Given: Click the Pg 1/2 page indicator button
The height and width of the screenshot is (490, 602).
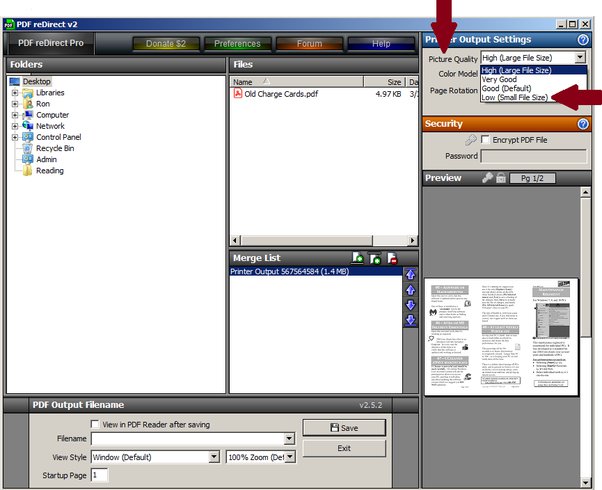Looking at the screenshot, I should tap(532, 178).
